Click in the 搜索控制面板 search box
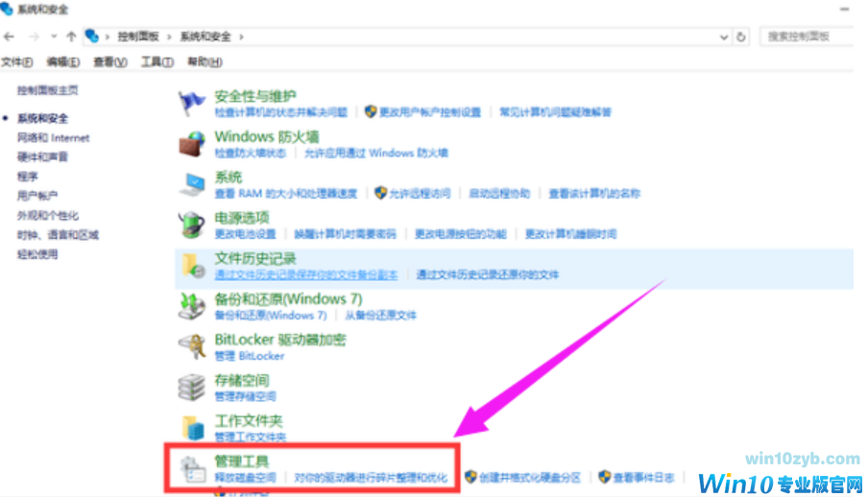 pyautogui.click(x=807, y=36)
